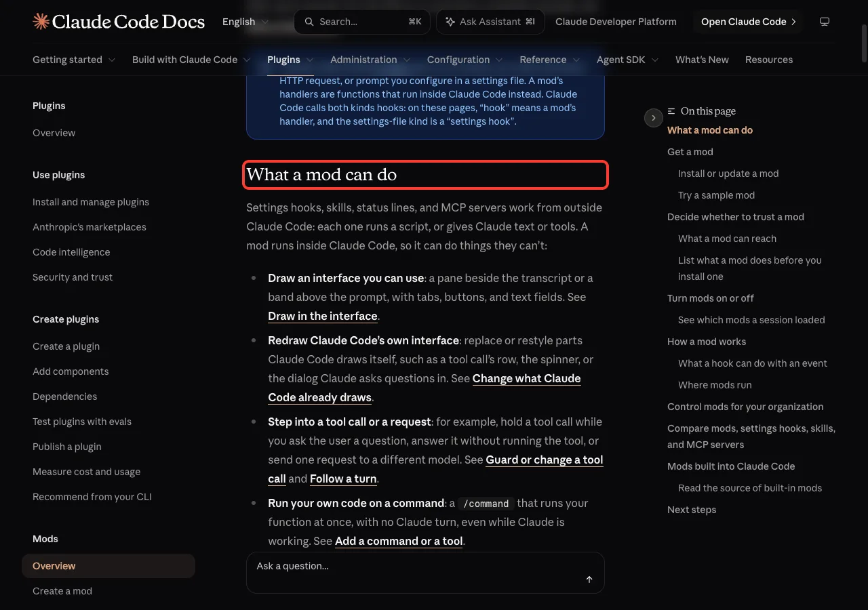This screenshot has height=610, width=868.
Task: Focus the Search field
Action: pos(363,22)
